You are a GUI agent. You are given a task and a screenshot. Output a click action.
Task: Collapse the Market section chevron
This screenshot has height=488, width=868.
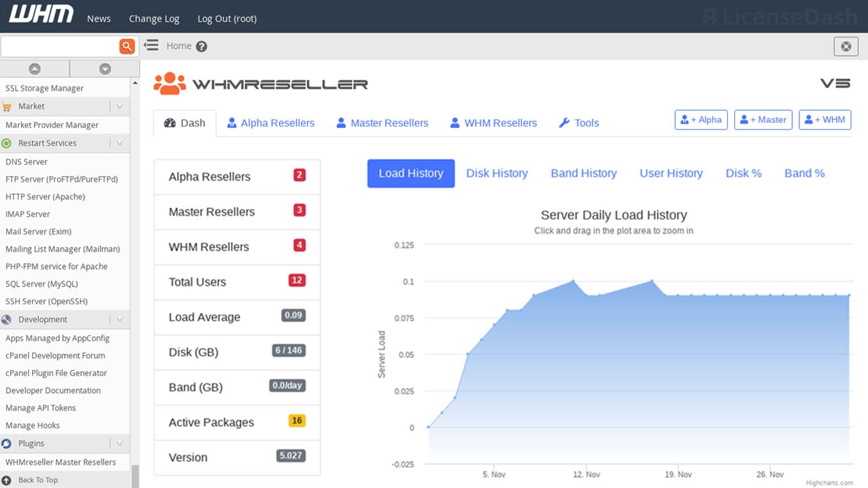pos(119,106)
